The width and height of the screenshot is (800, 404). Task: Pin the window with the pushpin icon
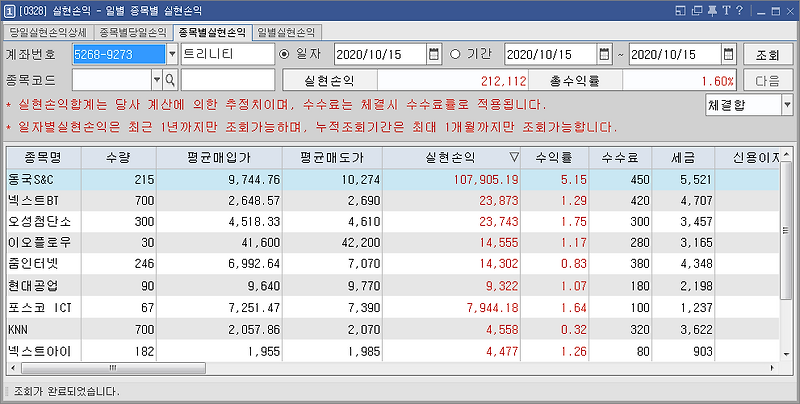pyautogui.click(x=712, y=11)
